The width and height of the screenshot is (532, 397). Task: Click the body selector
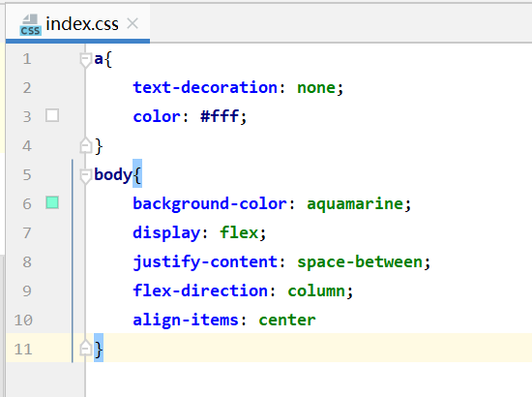click(113, 175)
